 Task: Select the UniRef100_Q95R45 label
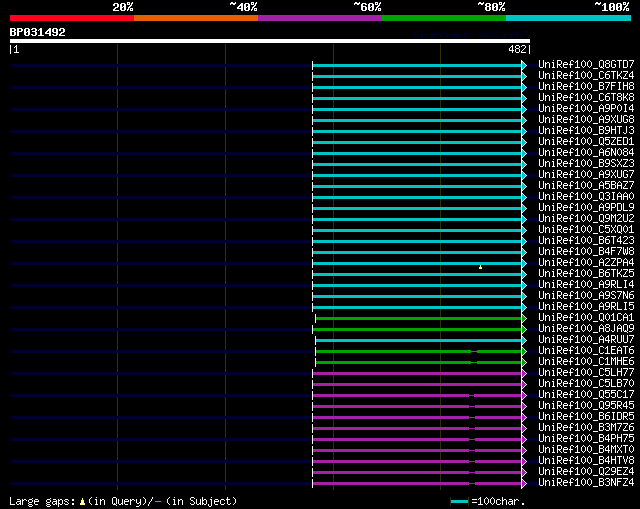click(586, 406)
